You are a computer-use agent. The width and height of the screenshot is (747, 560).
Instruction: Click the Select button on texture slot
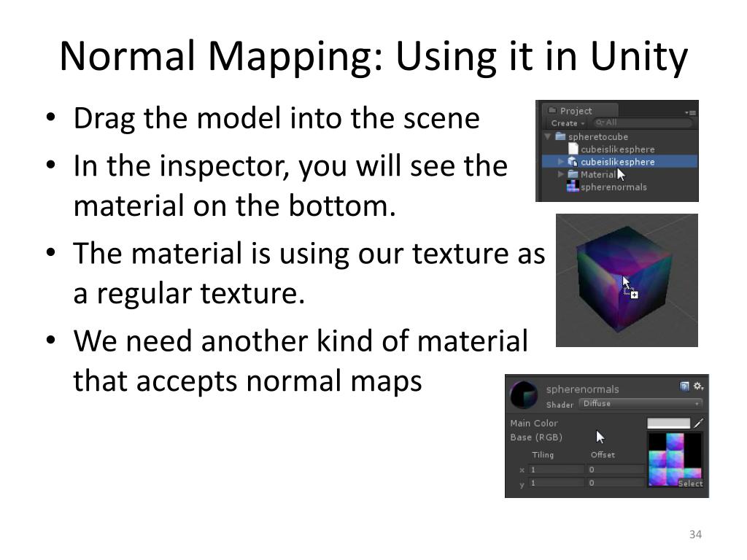[x=690, y=483]
